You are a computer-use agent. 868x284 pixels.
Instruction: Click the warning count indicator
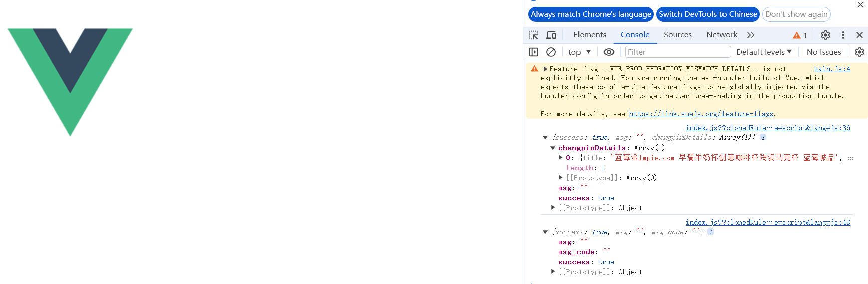(800, 35)
